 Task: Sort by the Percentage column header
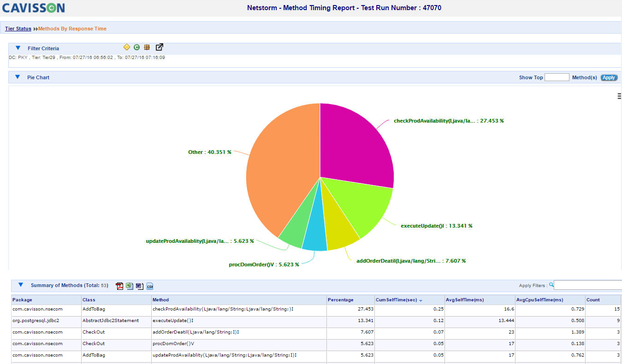pyautogui.click(x=350, y=299)
